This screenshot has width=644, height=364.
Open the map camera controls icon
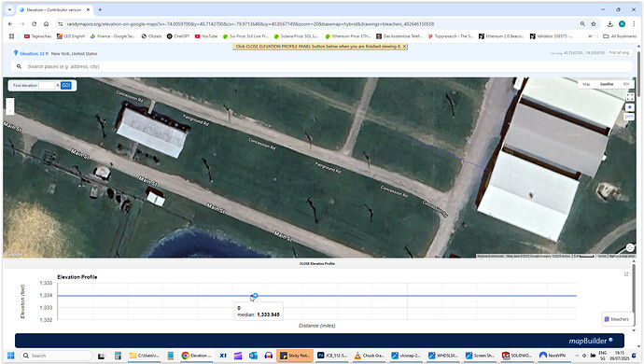coord(630,247)
